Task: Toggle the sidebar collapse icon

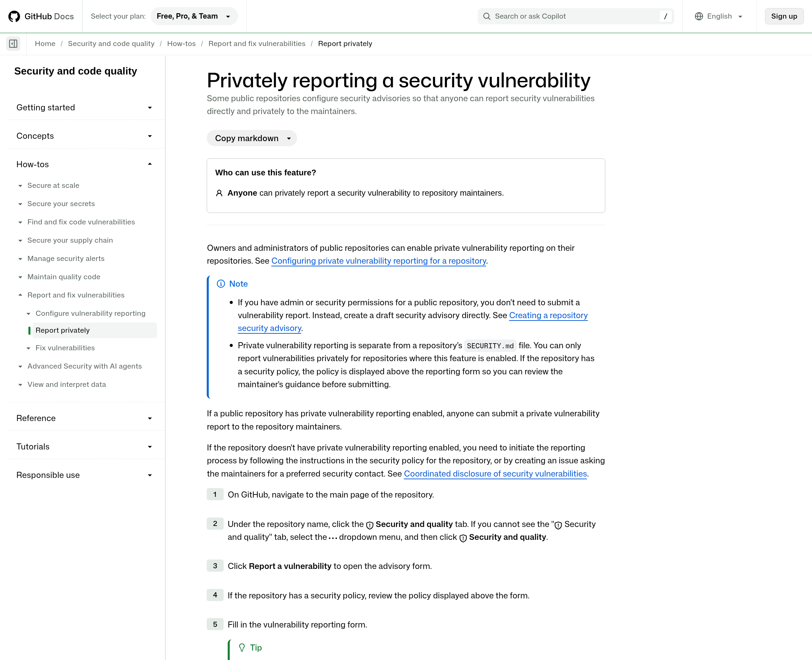Action: [x=13, y=44]
